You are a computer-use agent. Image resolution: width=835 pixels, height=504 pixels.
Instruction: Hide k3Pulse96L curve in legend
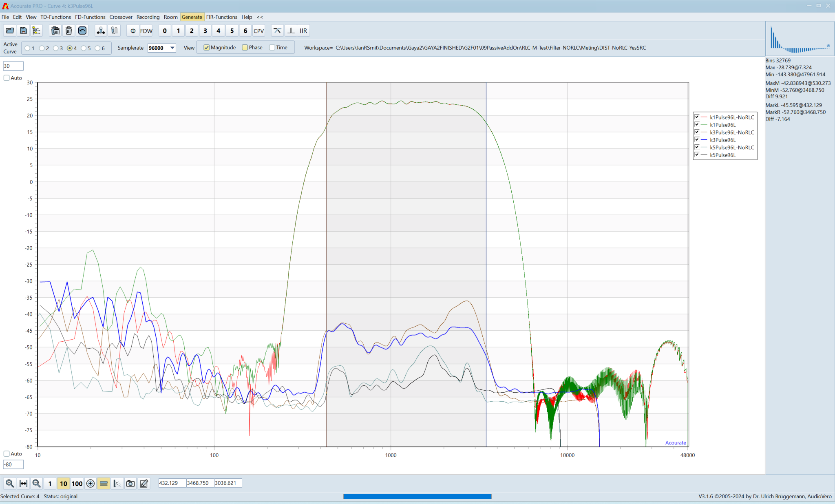click(697, 139)
